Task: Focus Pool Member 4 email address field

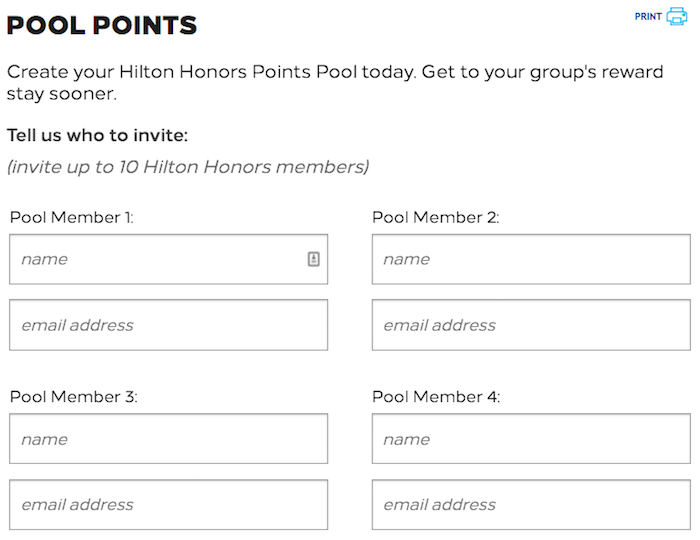Action: (x=530, y=505)
